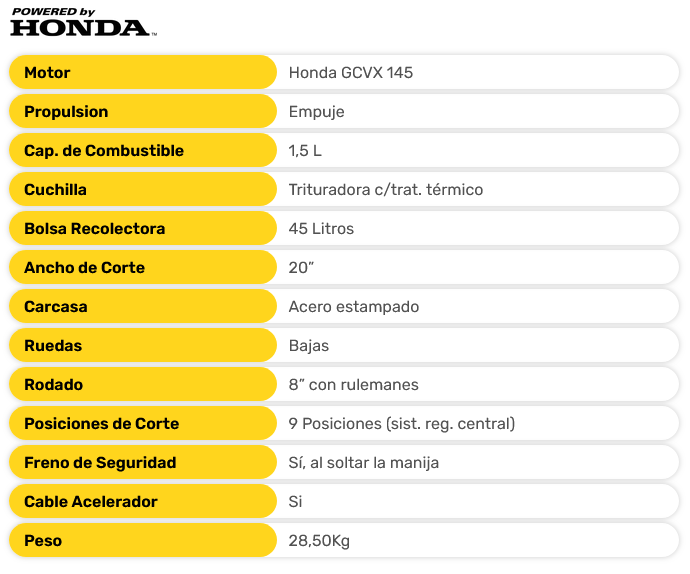Click the Empuje value text
This screenshot has height=574, width=690.
(316, 111)
